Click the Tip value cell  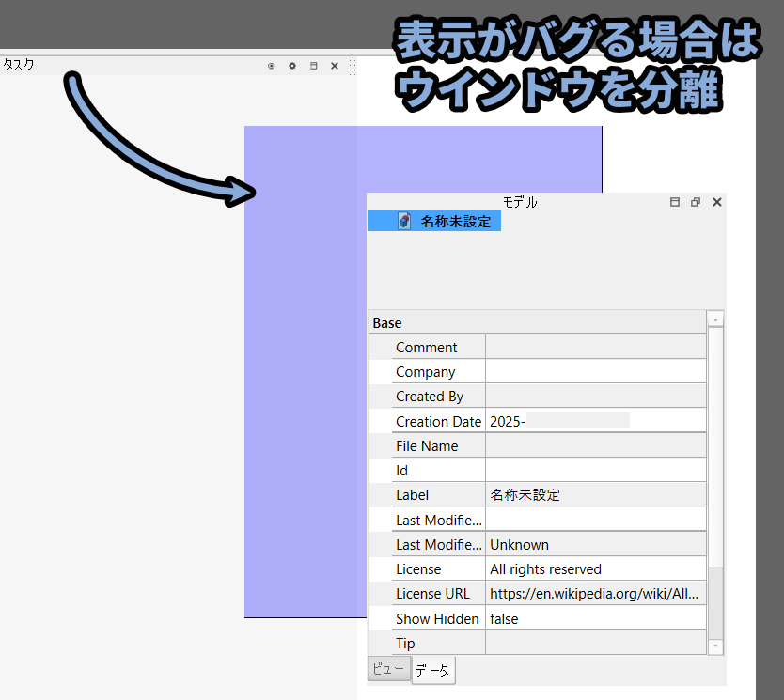[x=595, y=643]
